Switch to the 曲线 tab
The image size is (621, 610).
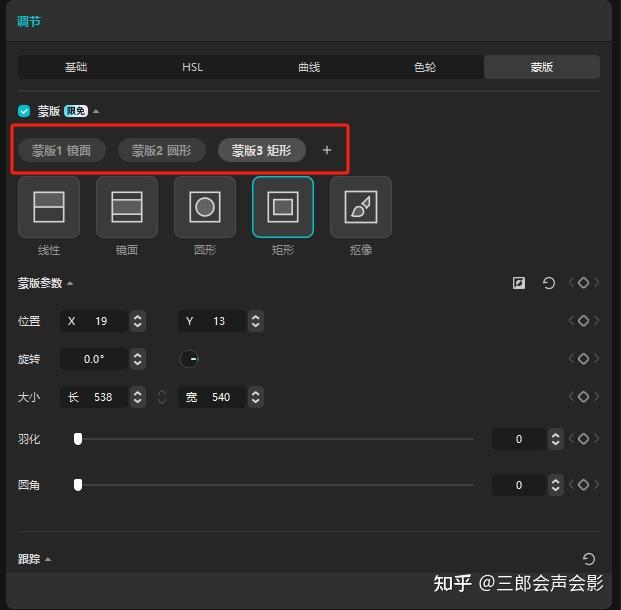[309, 67]
